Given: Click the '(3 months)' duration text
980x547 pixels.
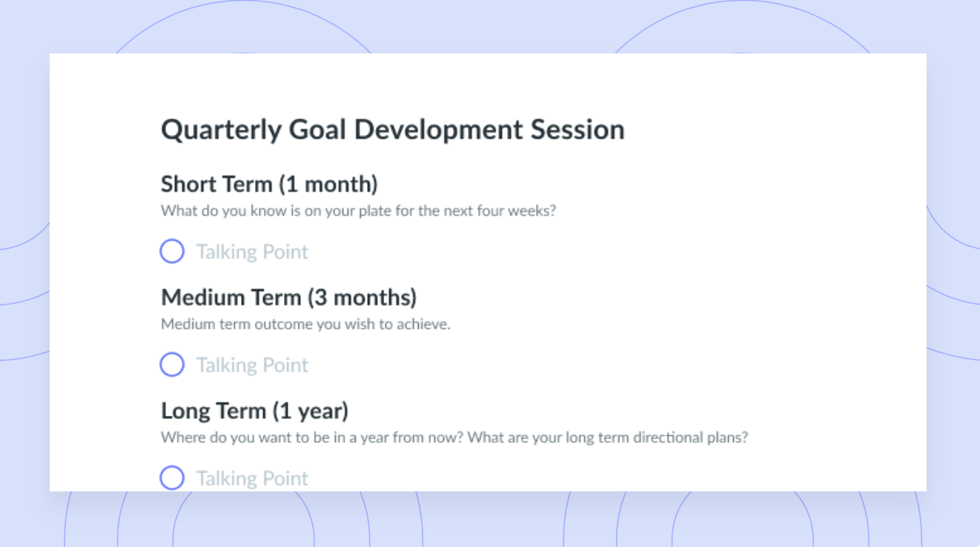Looking at the screenshot, I should click(362, 298).
